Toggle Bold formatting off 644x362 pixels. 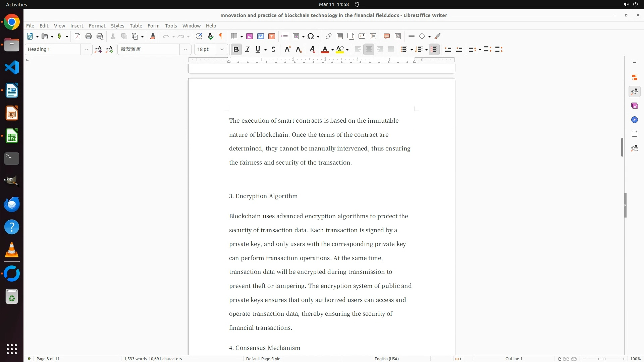click(x=236, y=49)
